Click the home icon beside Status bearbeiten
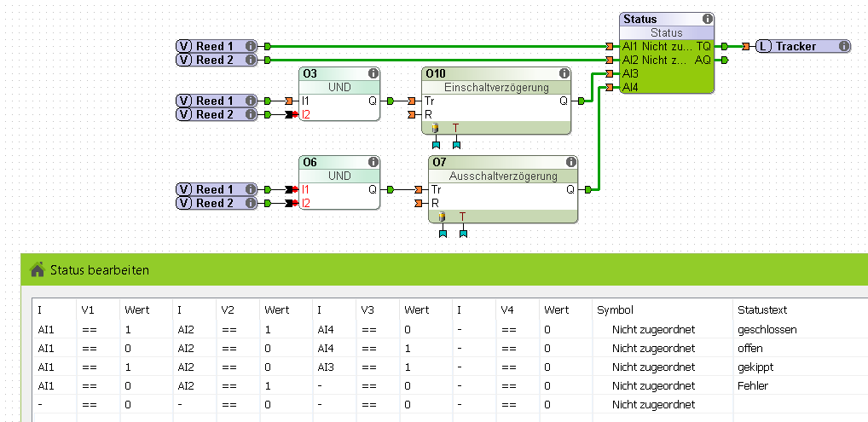The width and height of the screenshot is (868, 422). (x=38, y=270)
